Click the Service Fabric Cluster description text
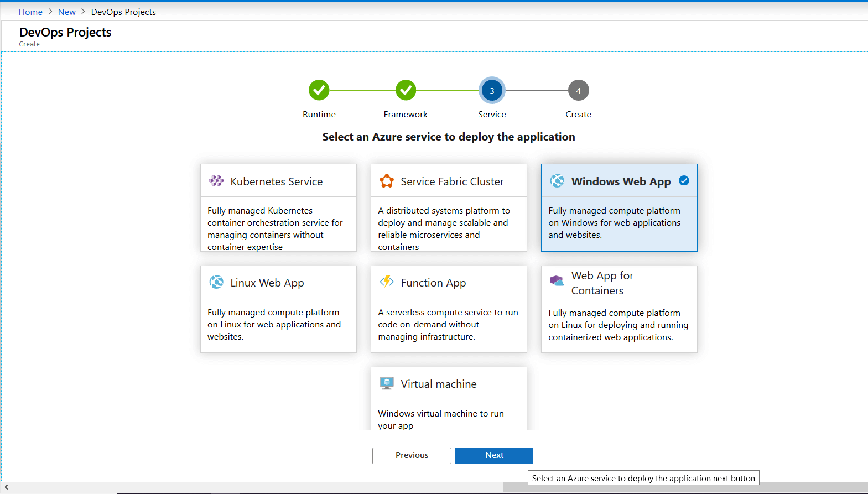This screenshot has height=494, width=868. 444,228
